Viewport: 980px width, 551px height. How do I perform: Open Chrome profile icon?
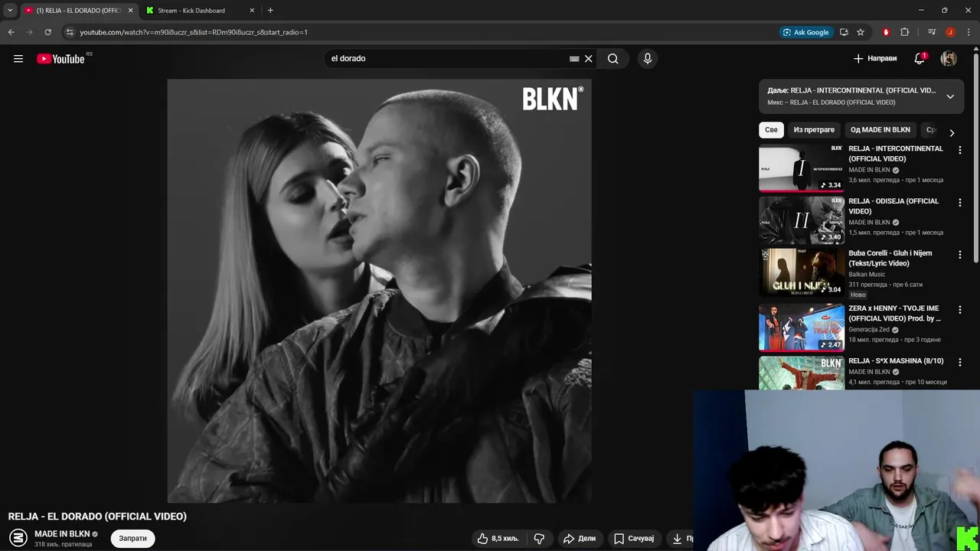tap(950, 32)
